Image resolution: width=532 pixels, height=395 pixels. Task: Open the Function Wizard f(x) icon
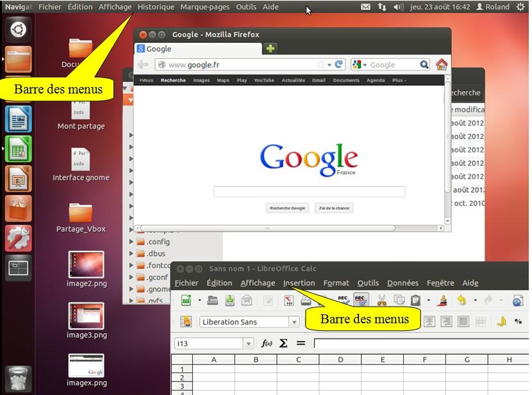pos(267,343)
